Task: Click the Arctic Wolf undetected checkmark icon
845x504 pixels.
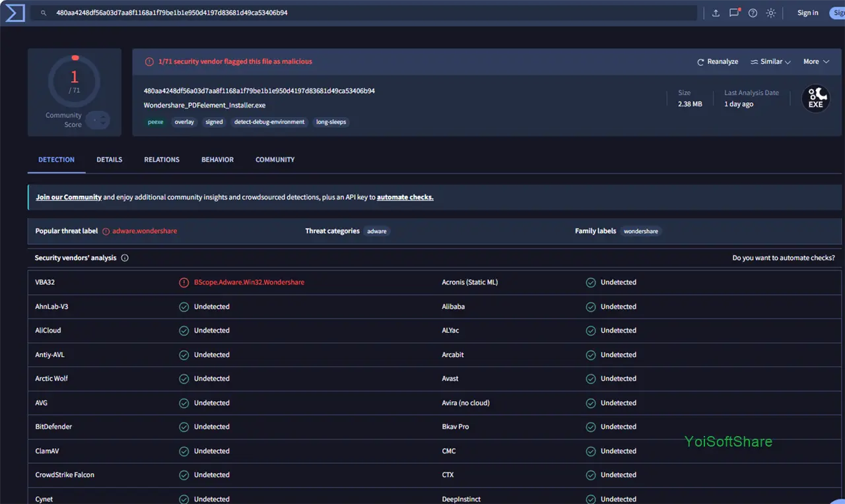Action: [x=184, y=379]
